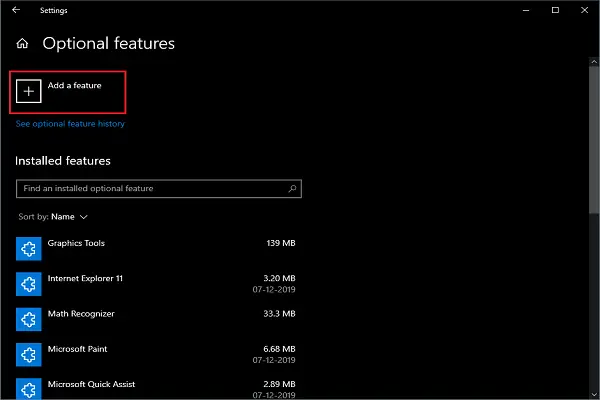Click the 139 MB size value
This screenshot has height=400, width=600.
[281, 243]
